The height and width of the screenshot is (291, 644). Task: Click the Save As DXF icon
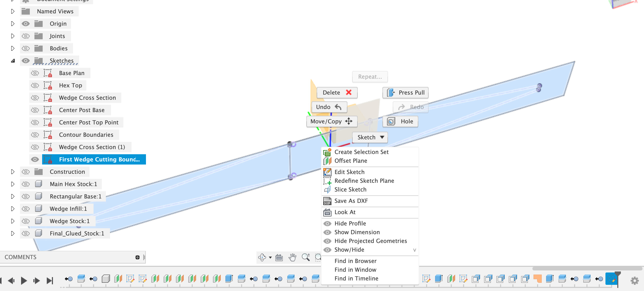point(327,201)
